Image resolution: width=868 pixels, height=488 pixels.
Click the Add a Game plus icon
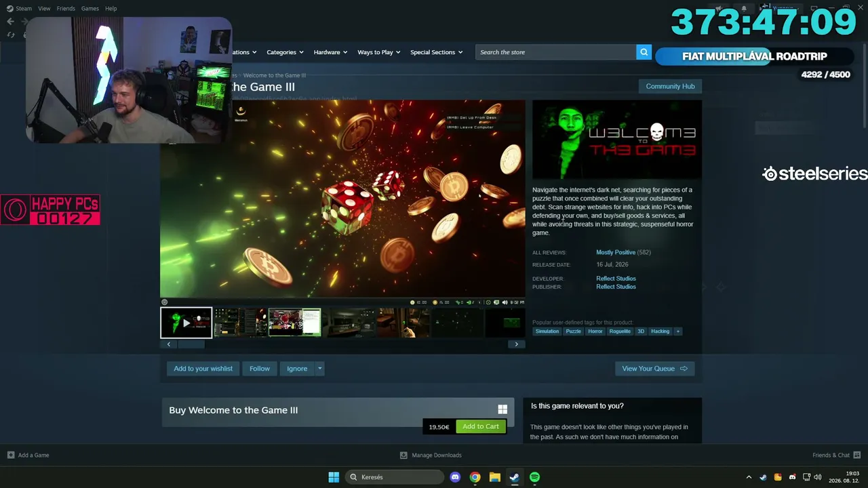[x=11, y=455]
